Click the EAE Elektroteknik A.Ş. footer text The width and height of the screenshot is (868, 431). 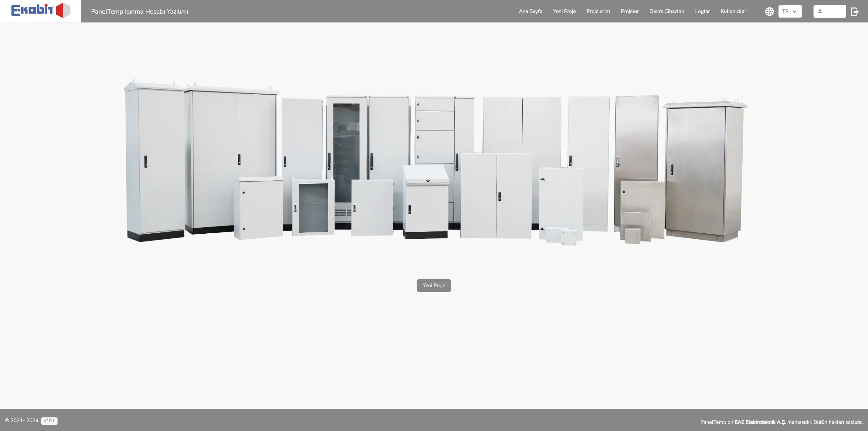760,422
